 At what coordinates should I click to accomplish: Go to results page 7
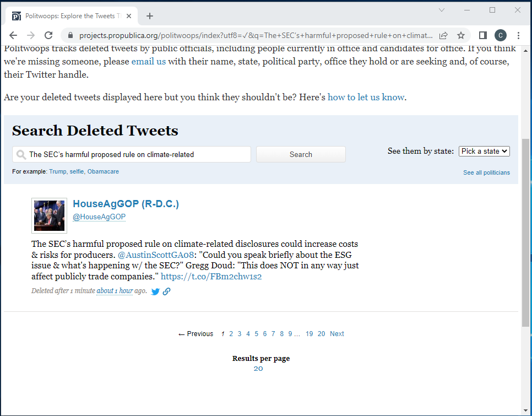point(273,334)
